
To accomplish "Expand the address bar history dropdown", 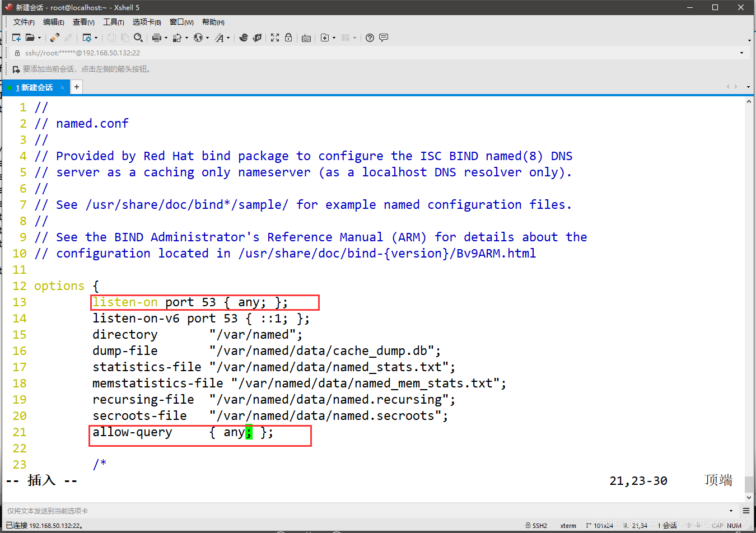I will click(x=742, y=53).
